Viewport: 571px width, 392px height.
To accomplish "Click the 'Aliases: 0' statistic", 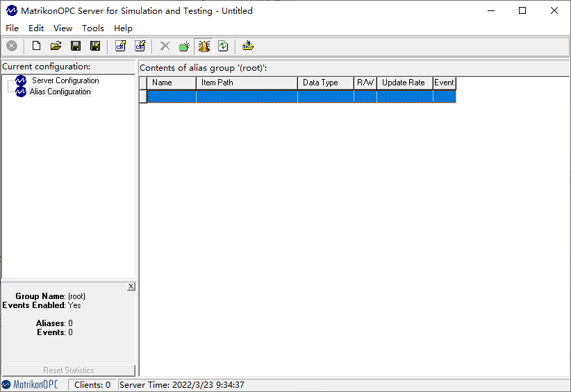I will point(54,323).
